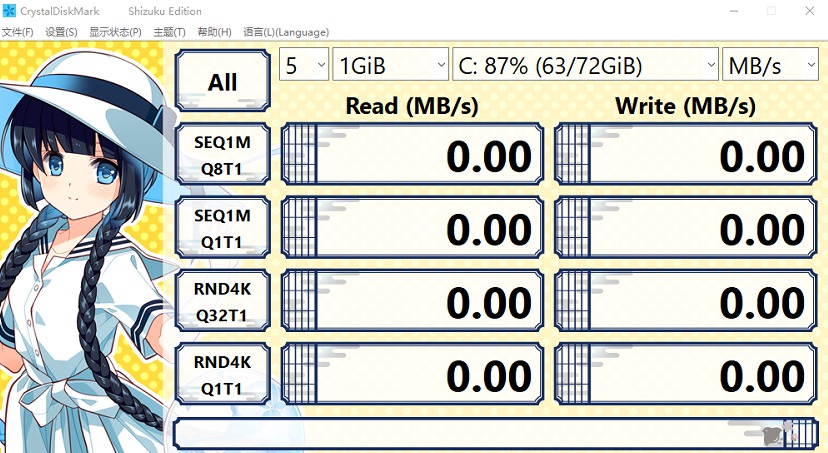Click the Write (MB/s) column header
Viewport: 828px width, 453px height.
(685, 106)
